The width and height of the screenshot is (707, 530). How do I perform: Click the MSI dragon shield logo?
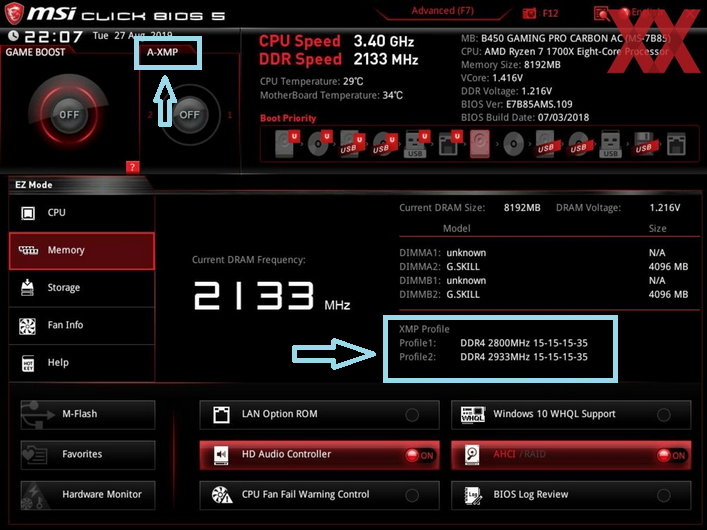coord(14,13)
